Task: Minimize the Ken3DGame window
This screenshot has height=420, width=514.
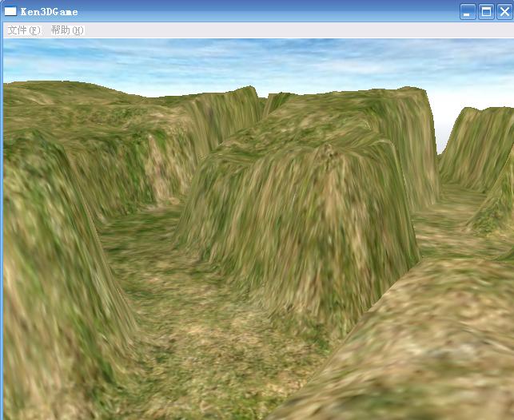Action: point(468,12)
